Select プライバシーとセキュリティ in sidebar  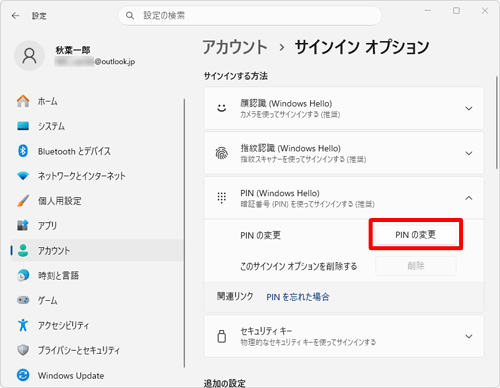click(x=97, y=350)
